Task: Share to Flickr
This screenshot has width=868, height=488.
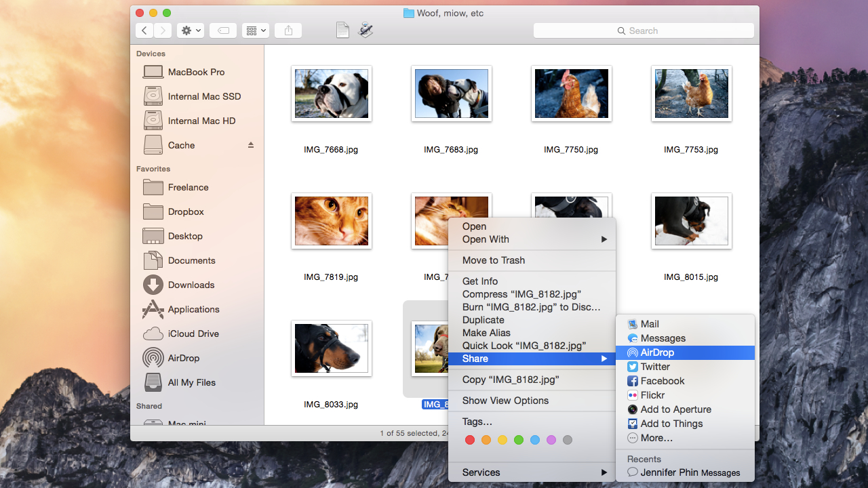Action: point(685,395)
